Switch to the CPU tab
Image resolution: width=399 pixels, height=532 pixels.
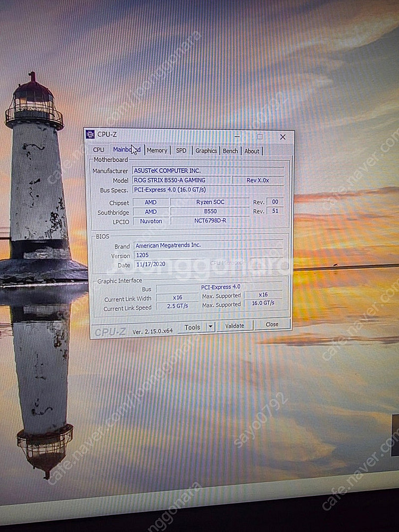(x=99, y=149)
